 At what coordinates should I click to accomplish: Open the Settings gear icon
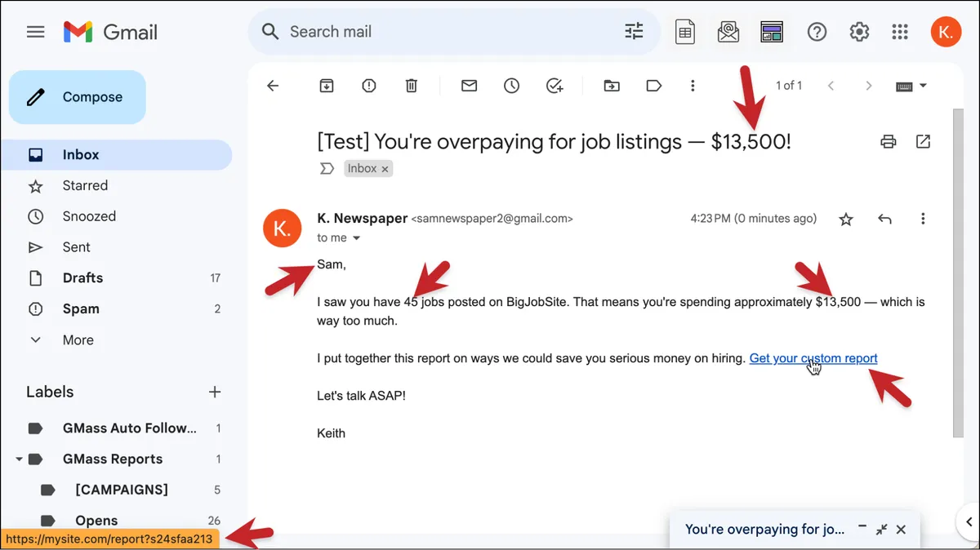(x=859, y=32)
